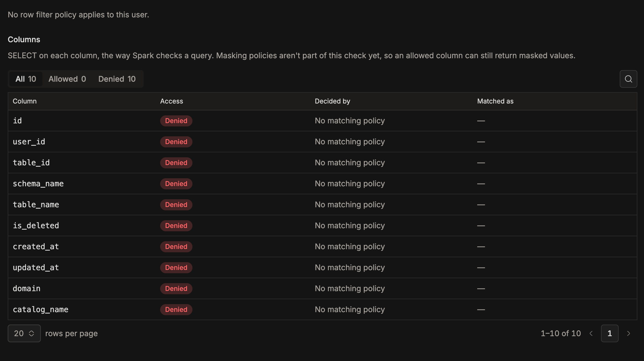
Task: Click the No row filter policy message
Action: (78, 15)
